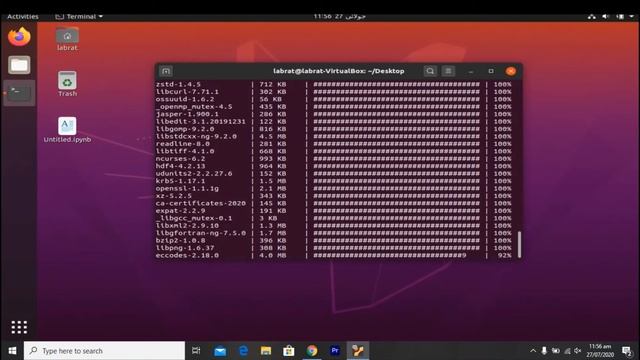Open the labrat home folder icon
640x360 pixels.
(67, 40)
